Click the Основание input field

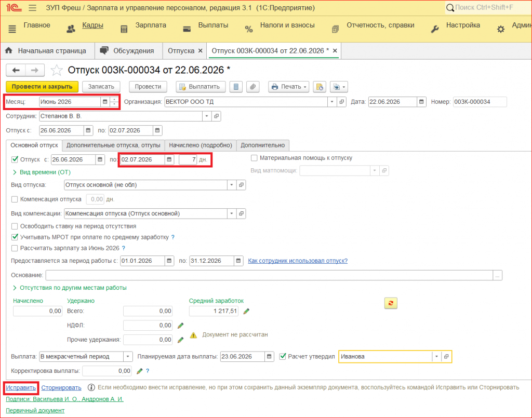pyautogui.click(x=269, y=275)
